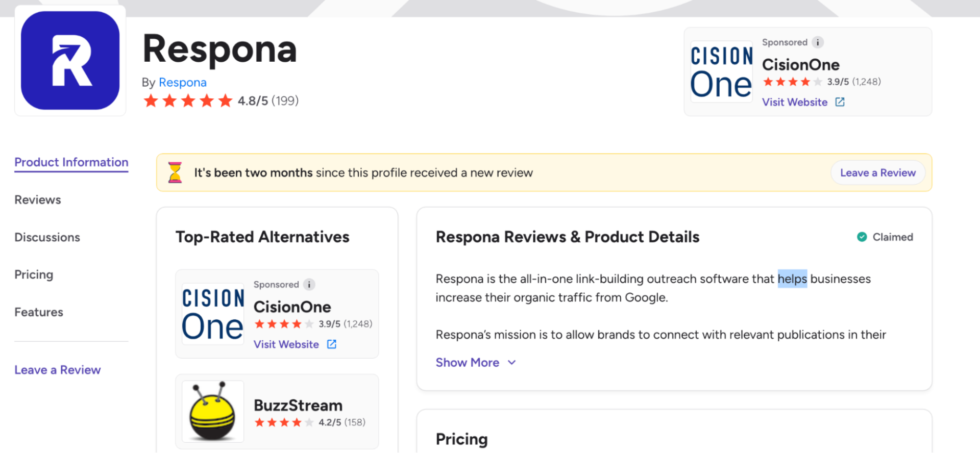Switch to Pricing in sidebar
This screenshot has width=980, height=453.
[34, 275]
